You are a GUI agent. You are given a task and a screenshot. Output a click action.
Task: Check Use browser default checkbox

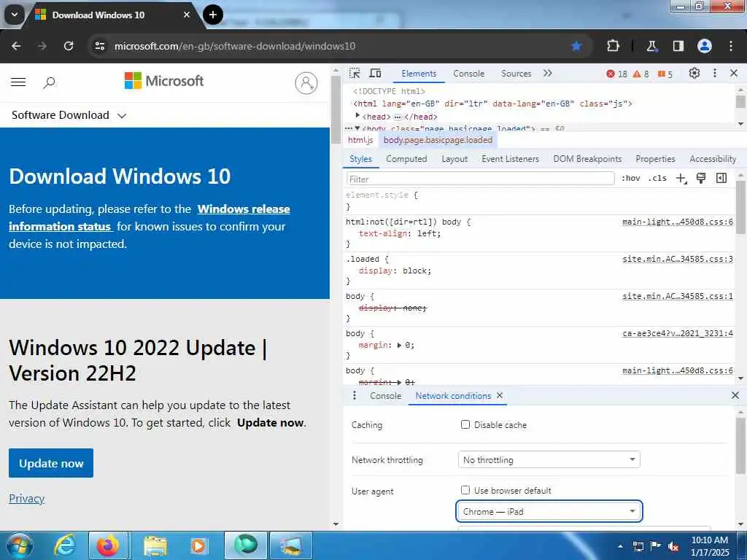click(x=465, y=491)
